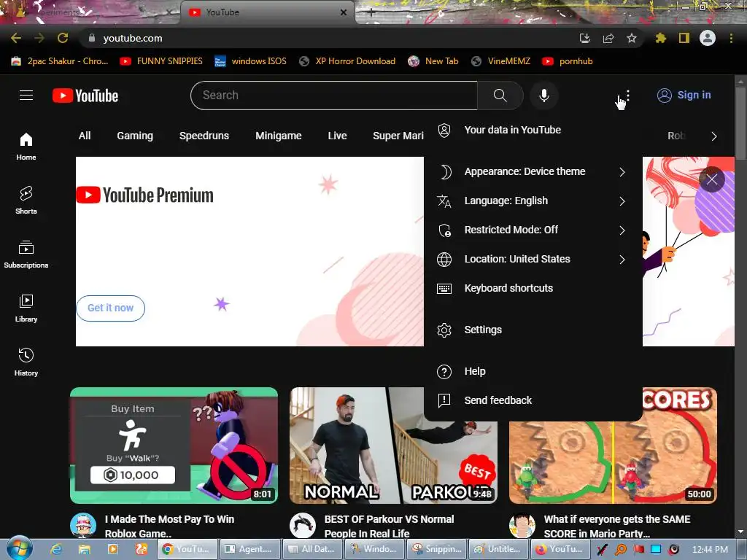
Task: Choose Send feedback in the menu
Action: coord(533,400)
